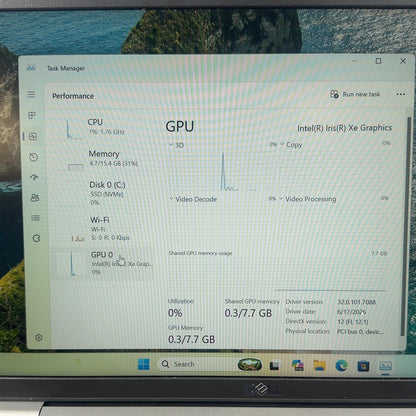Select the Performance page icon in sidebar
The height and width of the screenshot is (416, 416).
[x=33, y=136]
